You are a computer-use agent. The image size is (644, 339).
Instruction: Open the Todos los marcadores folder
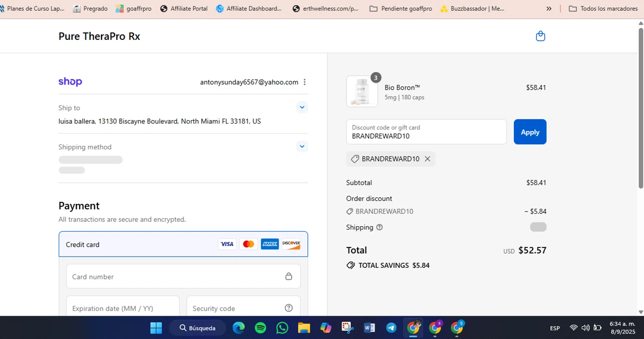[603, 9]
